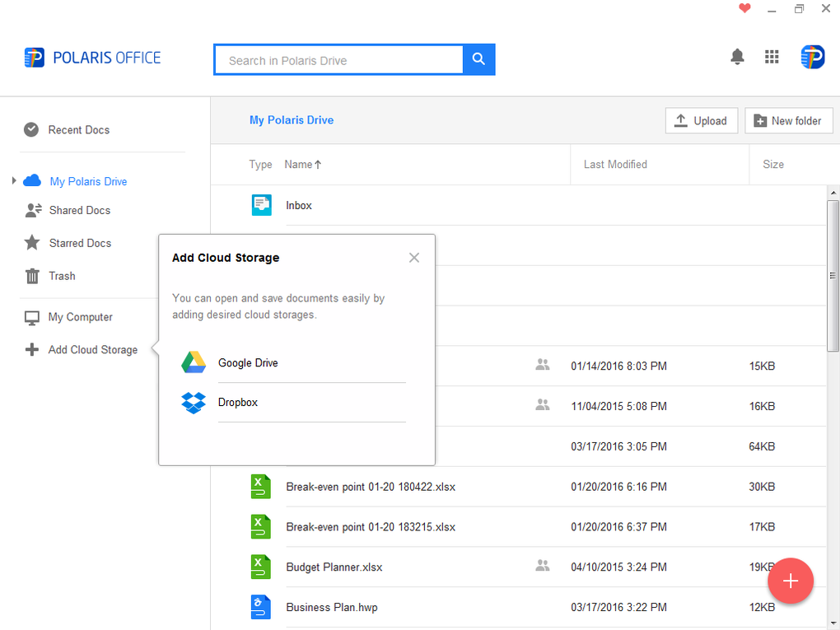Screen dimensions: 840x630
Task: Open notifications bell icon
Action: (x=737, y=56)
